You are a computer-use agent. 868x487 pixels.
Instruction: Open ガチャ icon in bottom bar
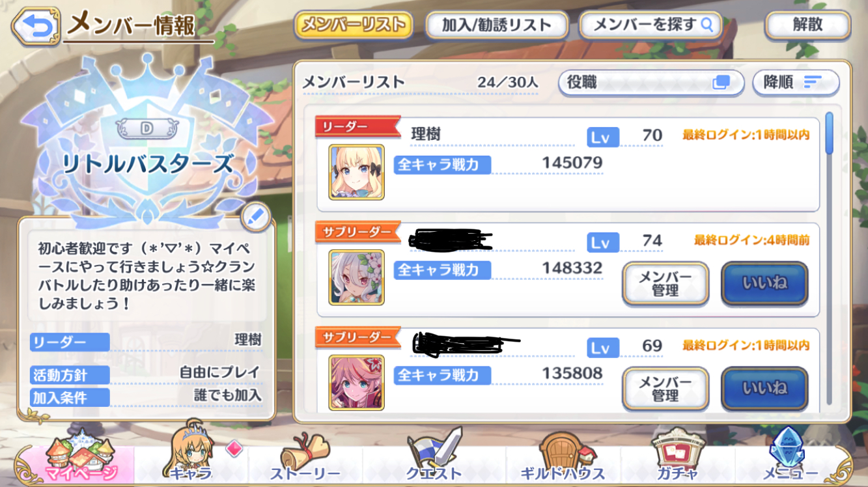(x=677, y=456)
